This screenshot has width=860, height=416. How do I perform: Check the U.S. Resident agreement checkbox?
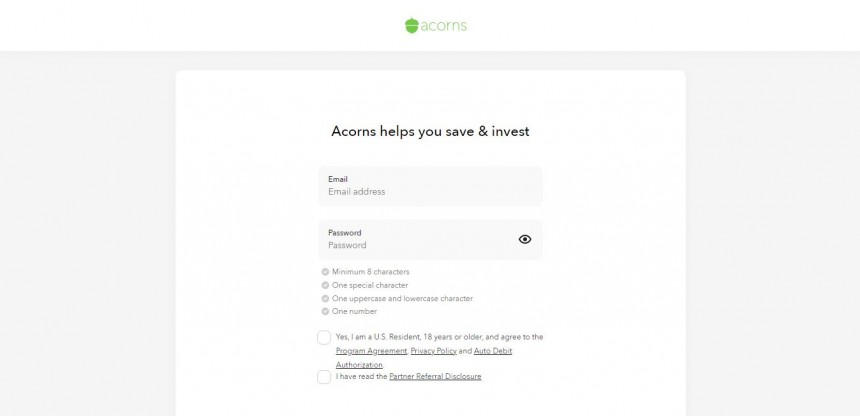tap(324, 338)
